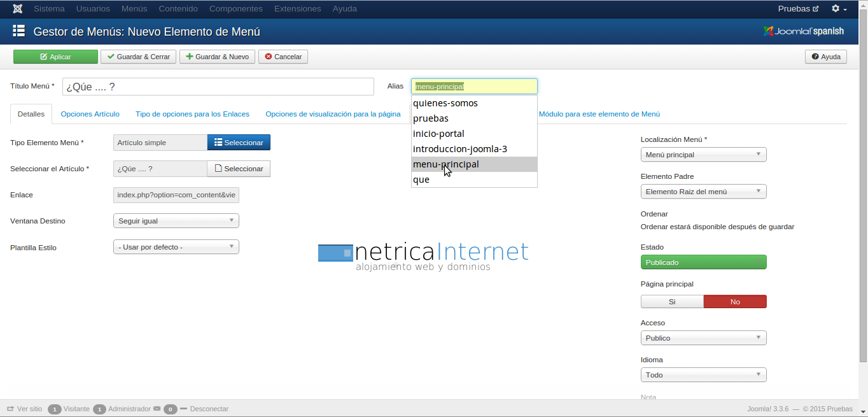Select 'quienes-somos' from alias suggestions
Screen dimensions: 868x417
tap(445, 103)
